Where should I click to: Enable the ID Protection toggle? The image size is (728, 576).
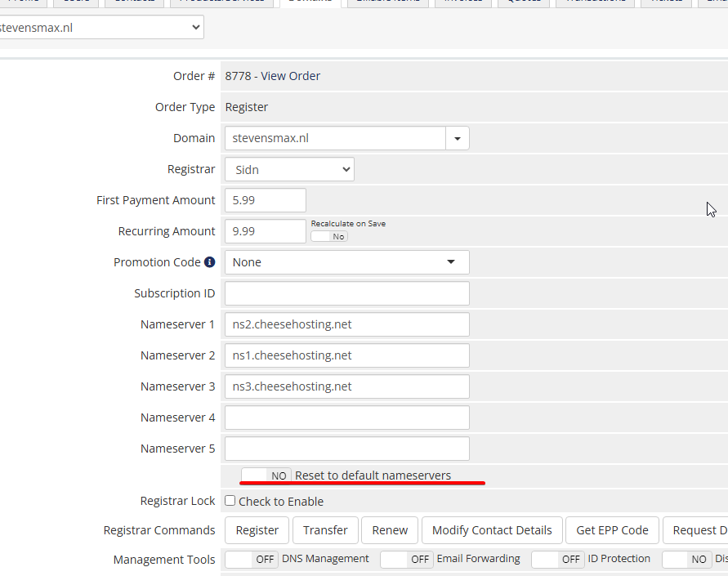(x=557, y=560)
